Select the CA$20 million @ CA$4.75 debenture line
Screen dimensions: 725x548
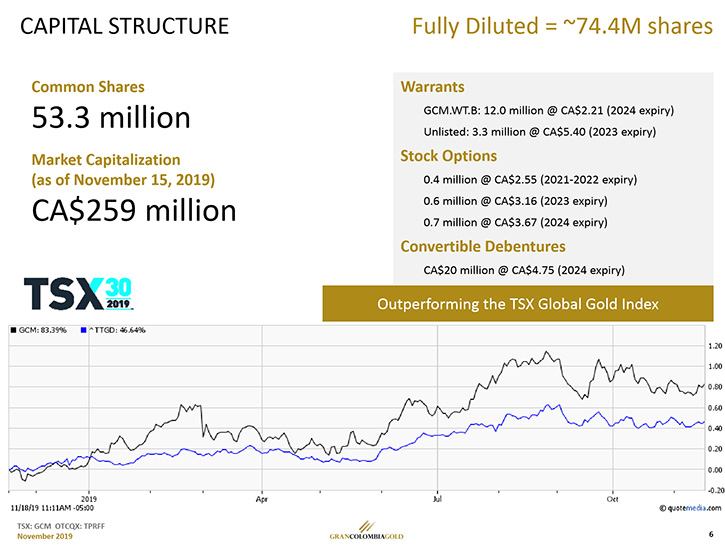point(524,270)
